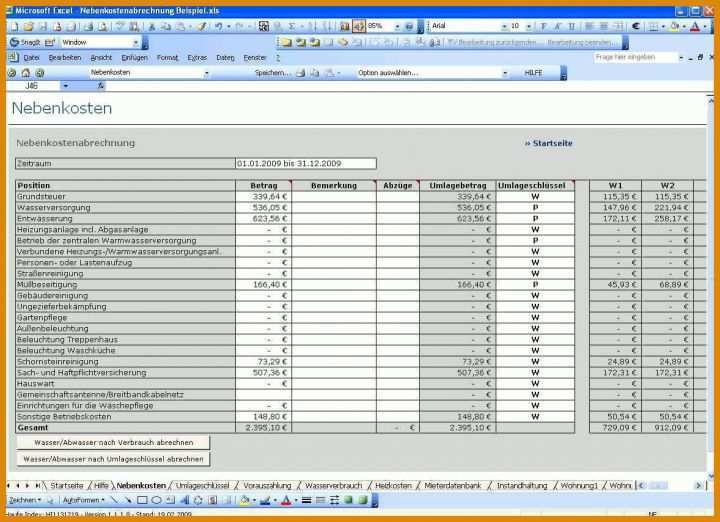
Task: Toggle center text alignment
Action: [x=604, y=27]
